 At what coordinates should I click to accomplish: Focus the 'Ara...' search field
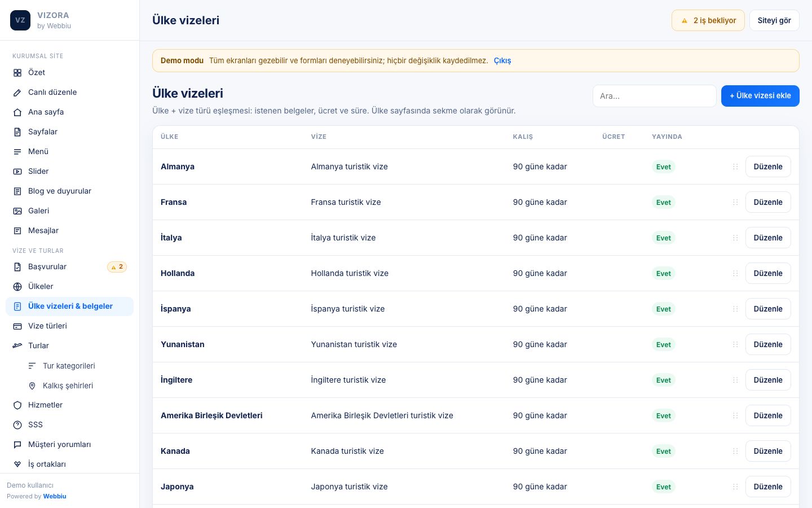[x=655, y=96]
